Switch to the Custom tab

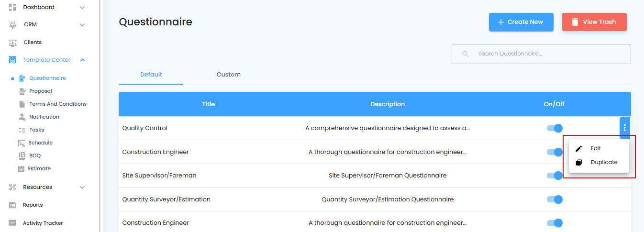point(228,75)
